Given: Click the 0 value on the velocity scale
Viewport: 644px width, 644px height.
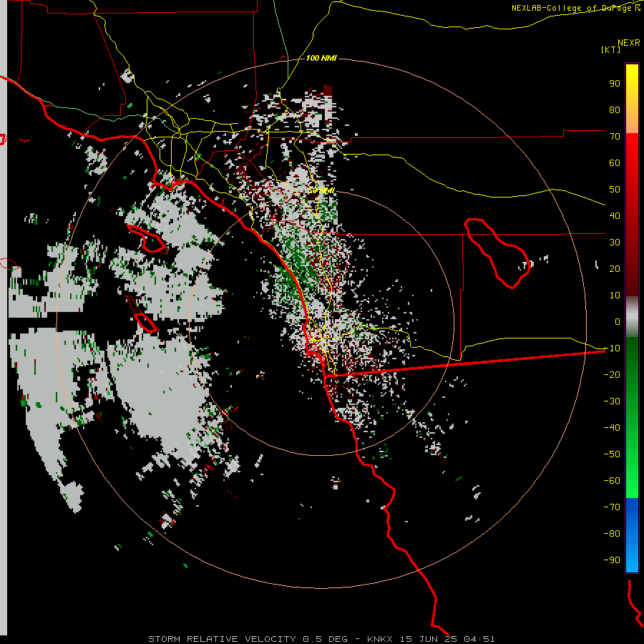Looking at the screenshot, I should (618, 322).
